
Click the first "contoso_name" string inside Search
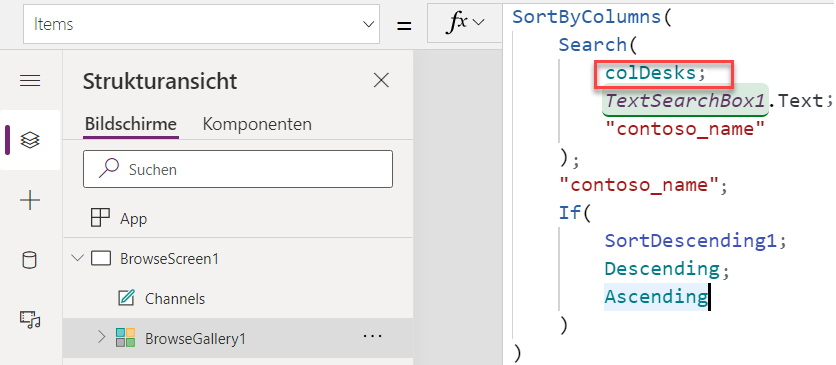coord(685,128)
